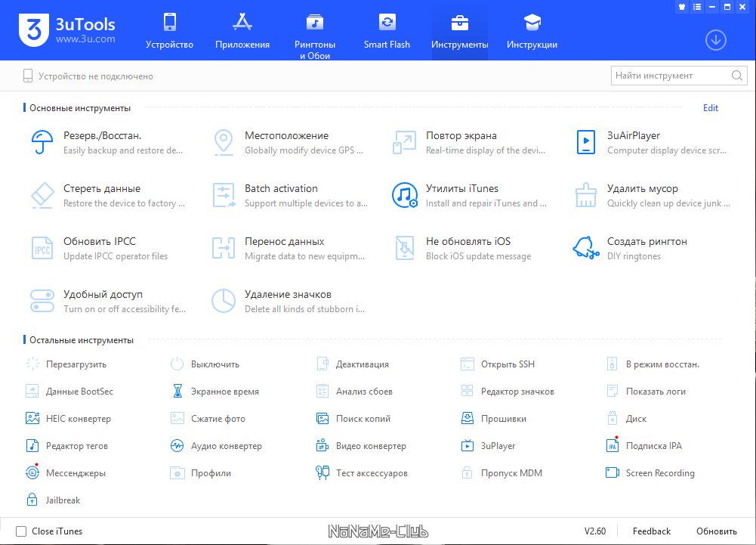
Task: Click the Утилиты iTunes music icon
Action: [405, 195]
